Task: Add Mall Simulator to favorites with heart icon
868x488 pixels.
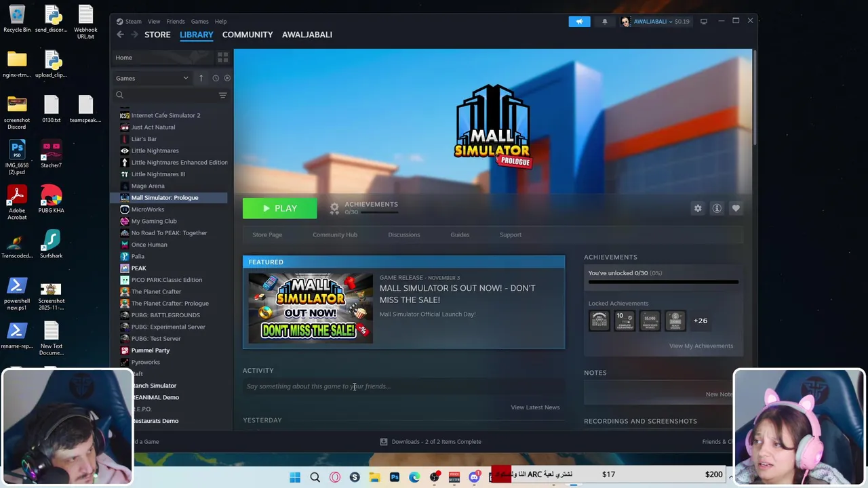Action: 736,208
